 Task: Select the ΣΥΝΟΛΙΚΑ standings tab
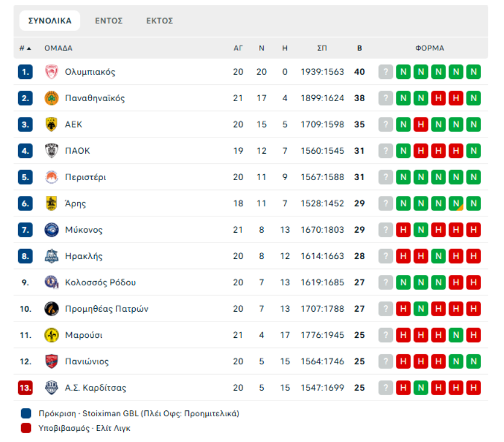click(x=50, y=21)
